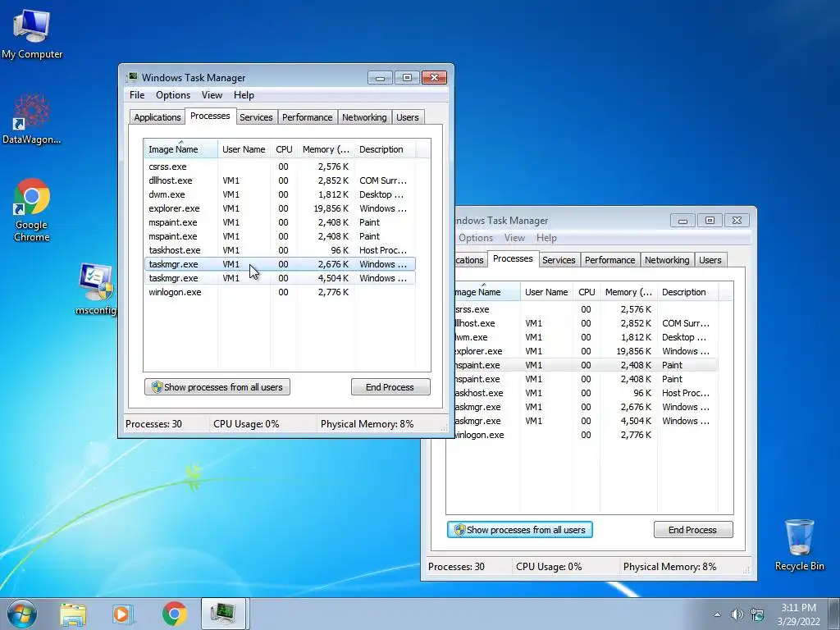This screenshot has height=630, width=840.
Task: Open Users tab in front Task Manager
Action: [408, 117]
